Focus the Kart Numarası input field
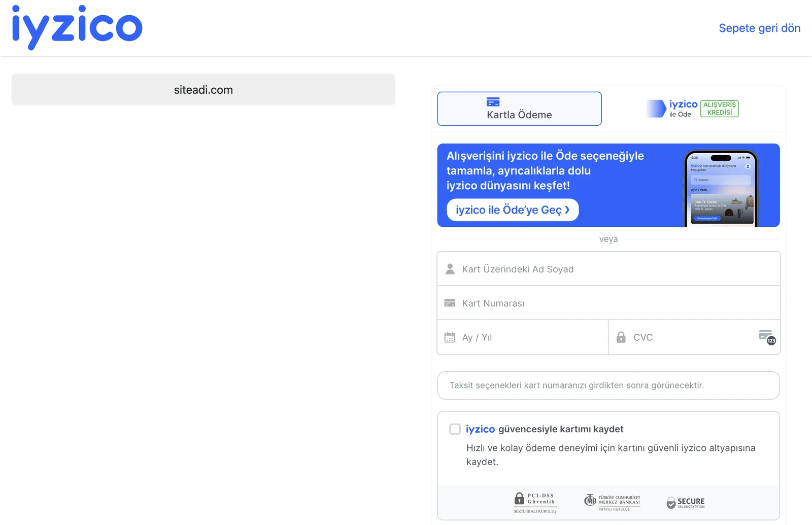 tap(608, 303)
